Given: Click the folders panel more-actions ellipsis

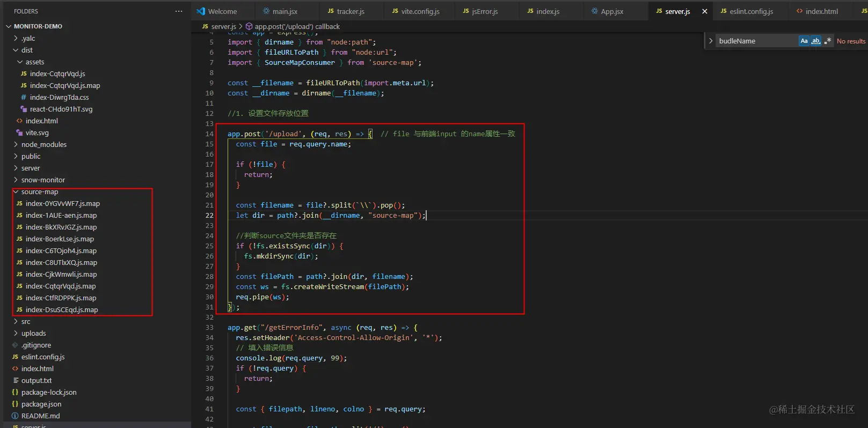Looking at the screenshot, I should pos(179,11).
